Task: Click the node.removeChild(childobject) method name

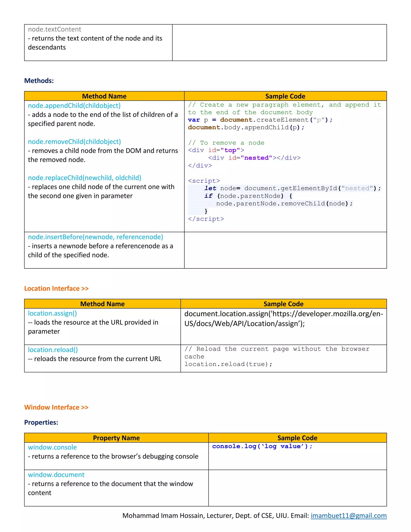Action: 74,142
